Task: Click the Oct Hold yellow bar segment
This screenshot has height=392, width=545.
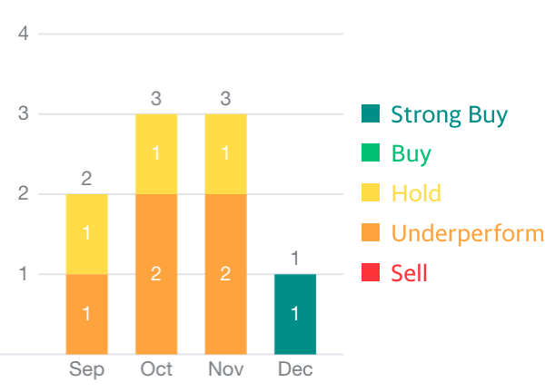Action: 156,154
